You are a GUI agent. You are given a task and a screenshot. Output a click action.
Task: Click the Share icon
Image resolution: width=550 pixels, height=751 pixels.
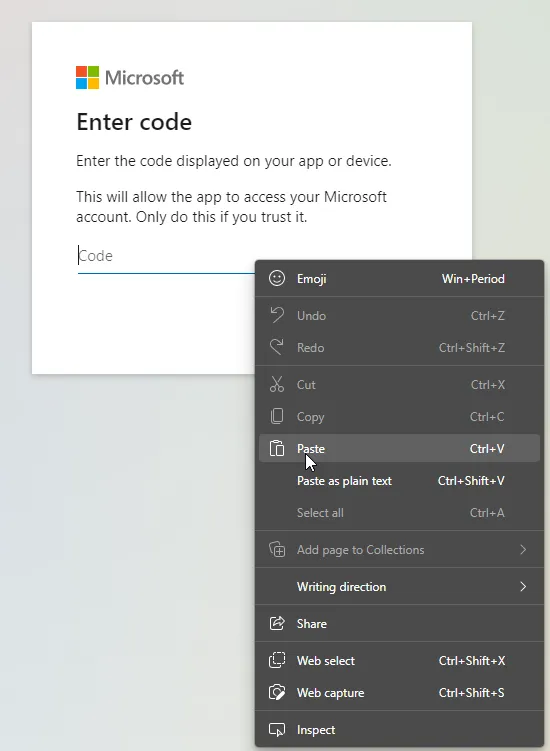point(277,623)
